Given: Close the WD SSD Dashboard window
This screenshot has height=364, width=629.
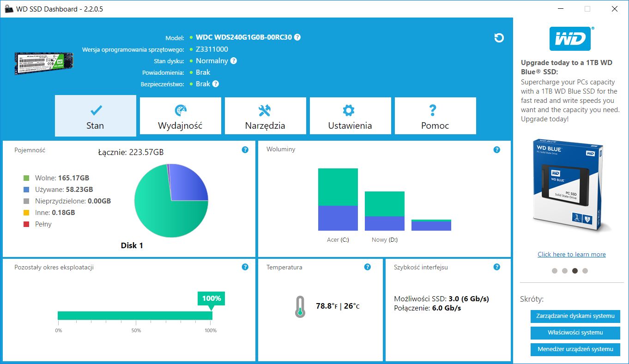Looking at the screenshot, I should point(614,9).
